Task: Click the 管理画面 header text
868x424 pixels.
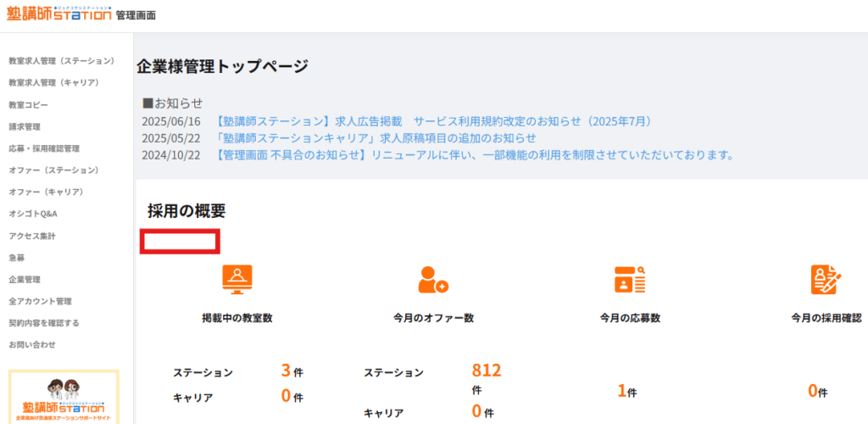Action: pos(136,15)
